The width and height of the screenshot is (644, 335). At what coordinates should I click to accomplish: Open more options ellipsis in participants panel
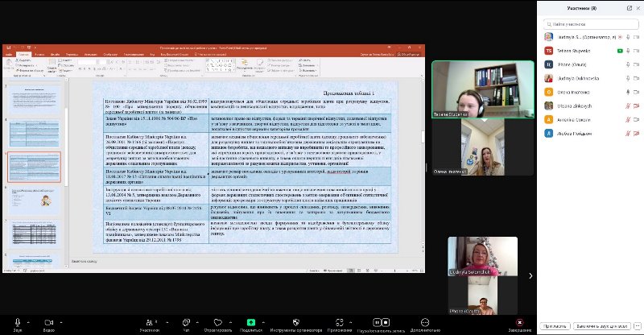tap(637, 326)
